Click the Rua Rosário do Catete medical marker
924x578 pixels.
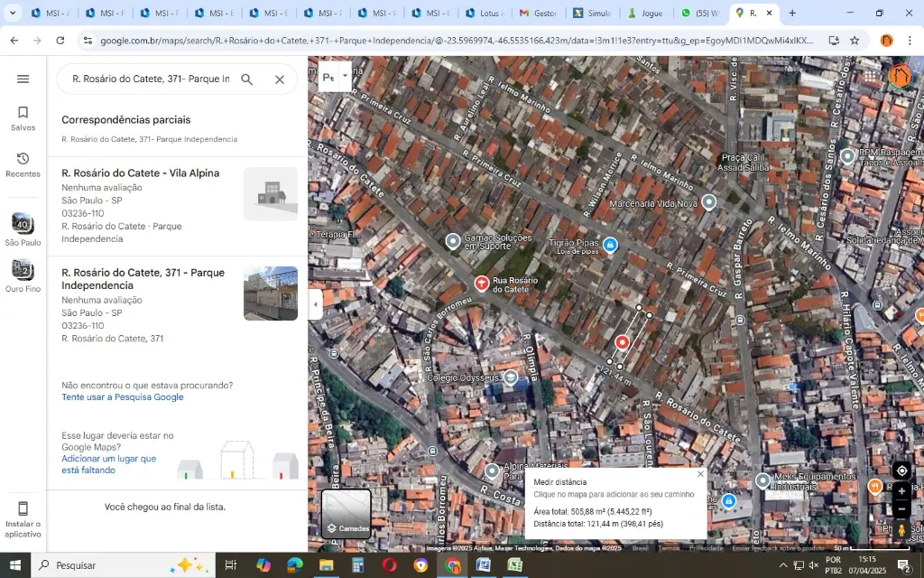click(x=482, y=284)
